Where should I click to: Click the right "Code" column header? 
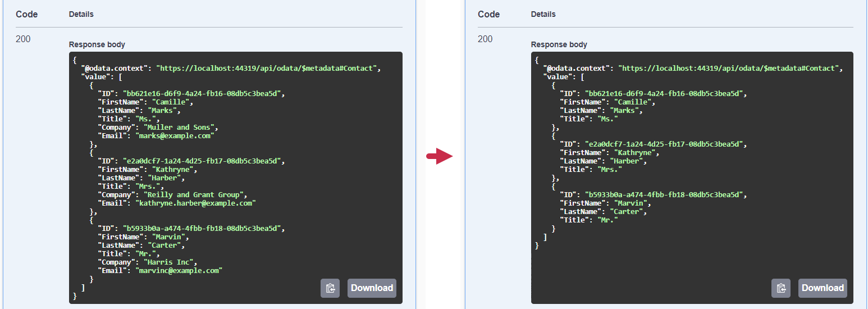[x=488, y=15]
